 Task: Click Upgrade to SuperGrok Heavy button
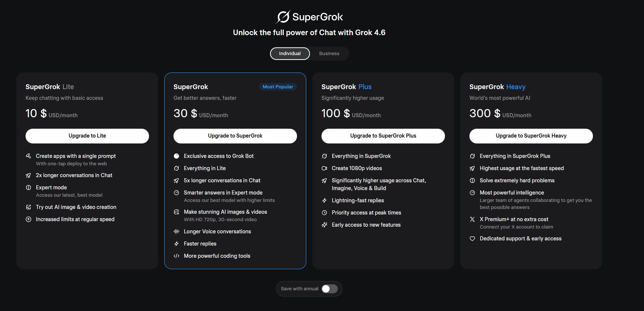tap(531, 136)
